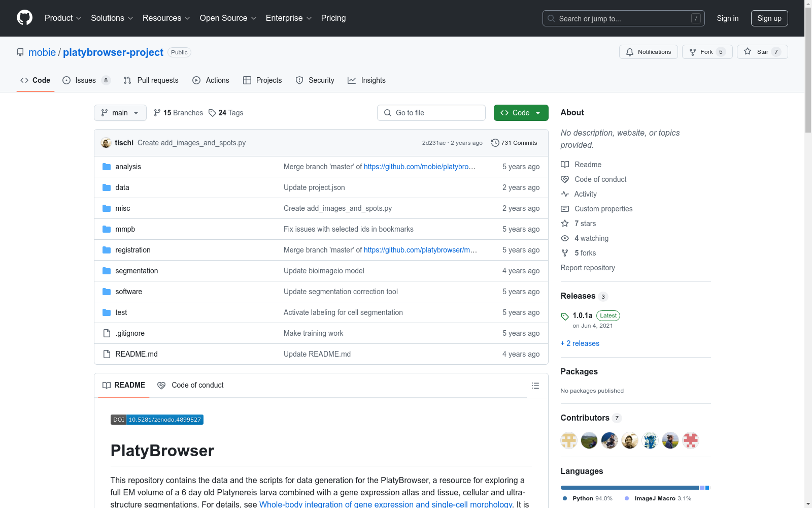
Task: Click the star icon beside 7 stars
Action: 565,224
